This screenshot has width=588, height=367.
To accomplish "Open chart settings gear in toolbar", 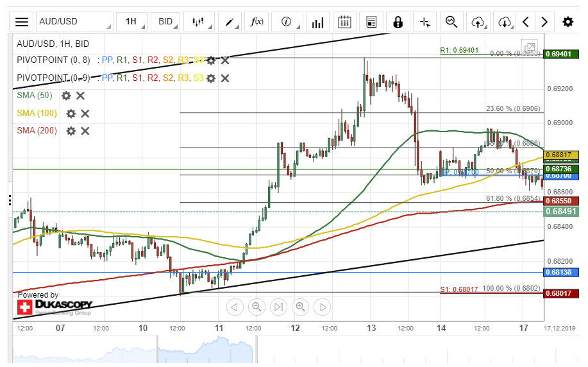I will click(x=567, y=22).
